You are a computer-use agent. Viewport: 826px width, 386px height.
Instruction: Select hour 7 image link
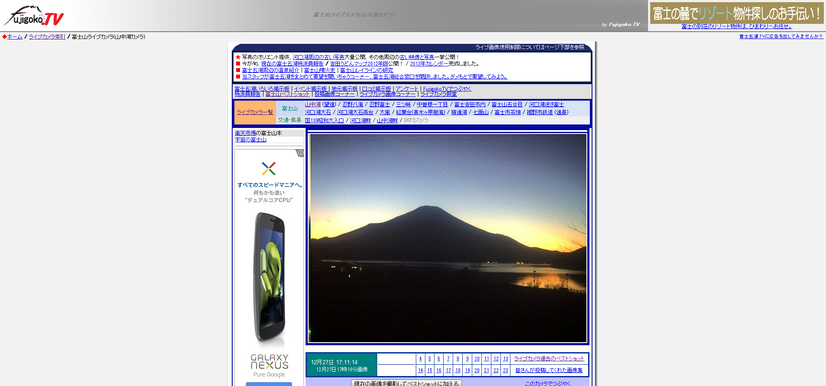pos(448,359)
